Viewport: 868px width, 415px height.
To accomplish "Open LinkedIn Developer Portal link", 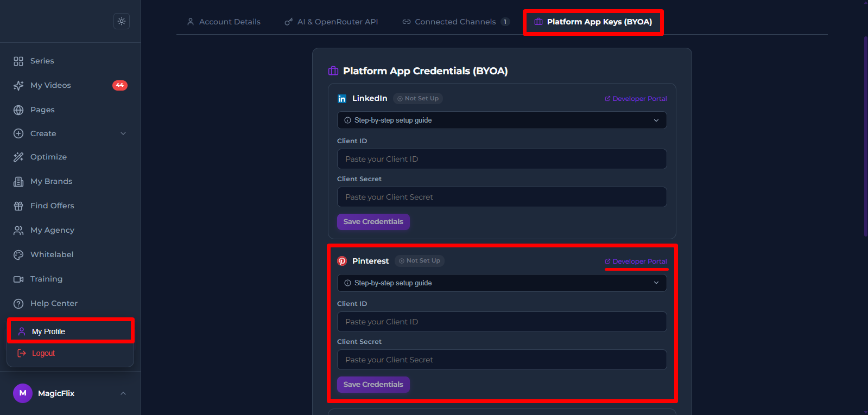I will pos(636,99).
